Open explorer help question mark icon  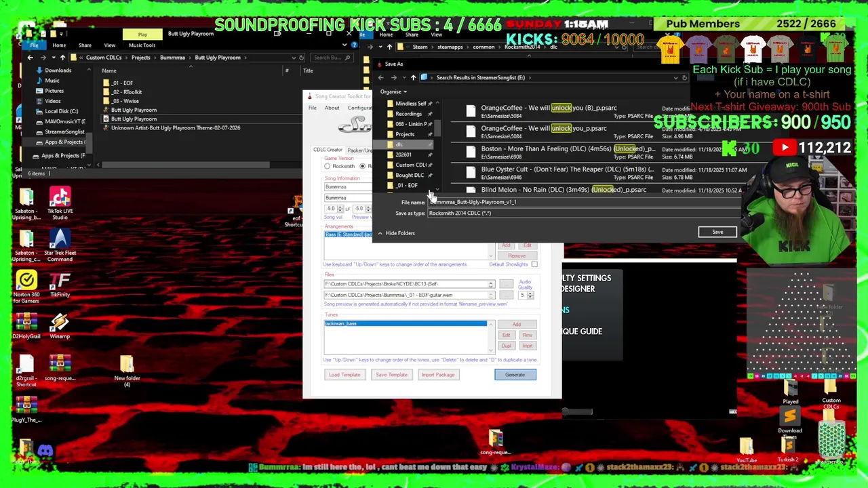pyautogui.click(x=354, y=45)
